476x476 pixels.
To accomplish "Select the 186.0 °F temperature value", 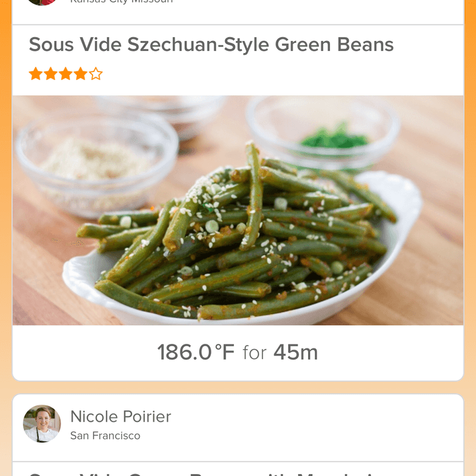I will coord(196,352).
